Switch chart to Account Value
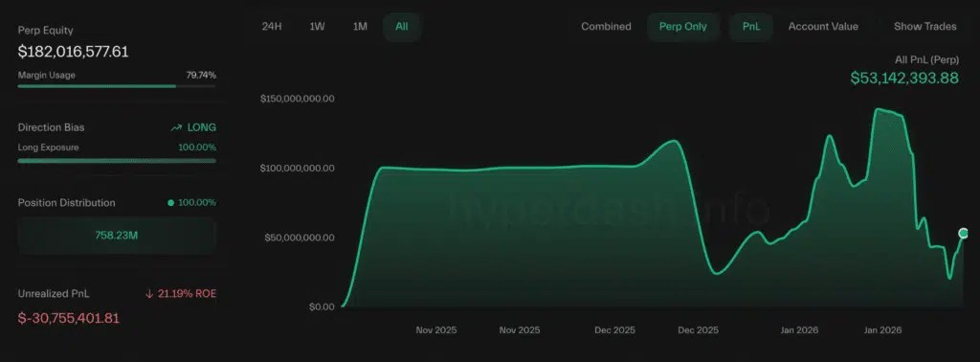Viewport: 980px width, 362px height. point(823,27)
